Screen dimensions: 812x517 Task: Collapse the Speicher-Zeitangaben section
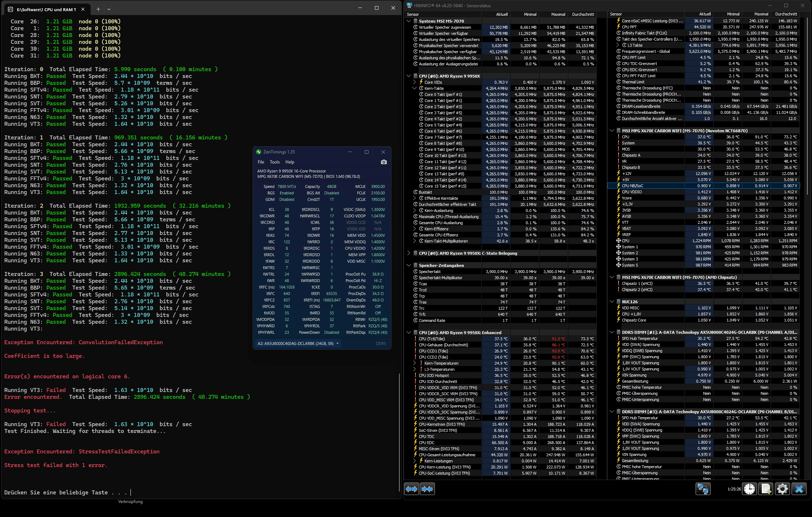(x=409, y=266)
